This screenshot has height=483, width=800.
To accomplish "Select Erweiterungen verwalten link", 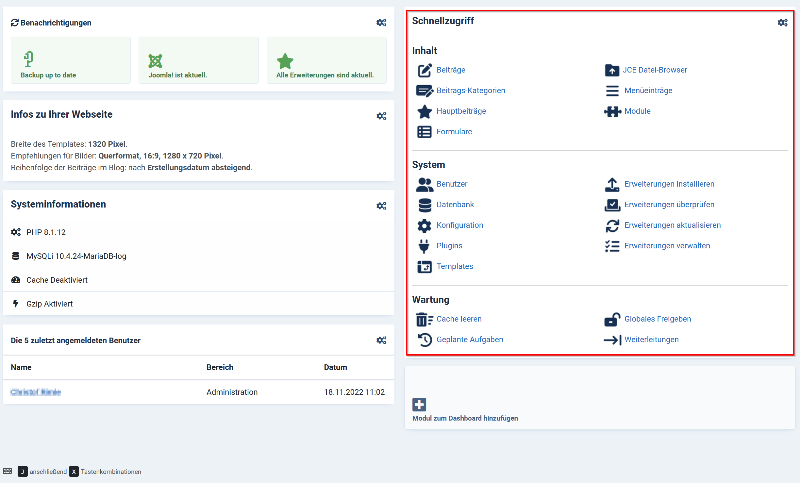I will [x=667, y=246].
